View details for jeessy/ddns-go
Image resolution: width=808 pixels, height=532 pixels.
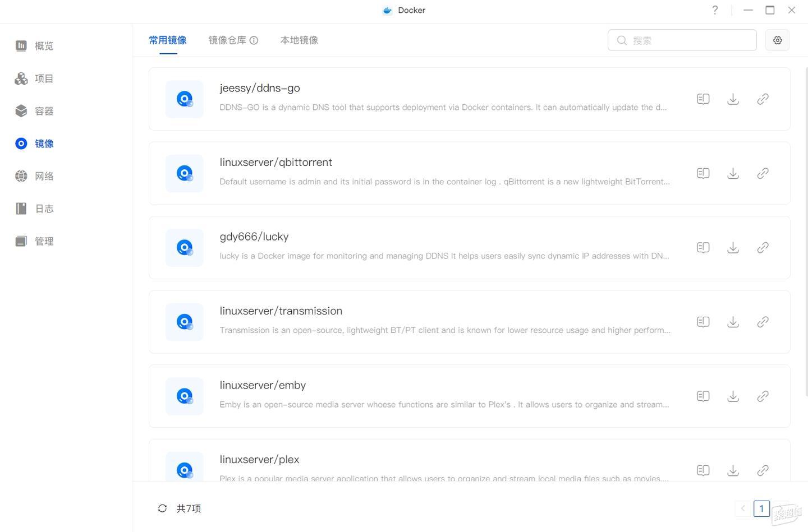coord(703,99)
